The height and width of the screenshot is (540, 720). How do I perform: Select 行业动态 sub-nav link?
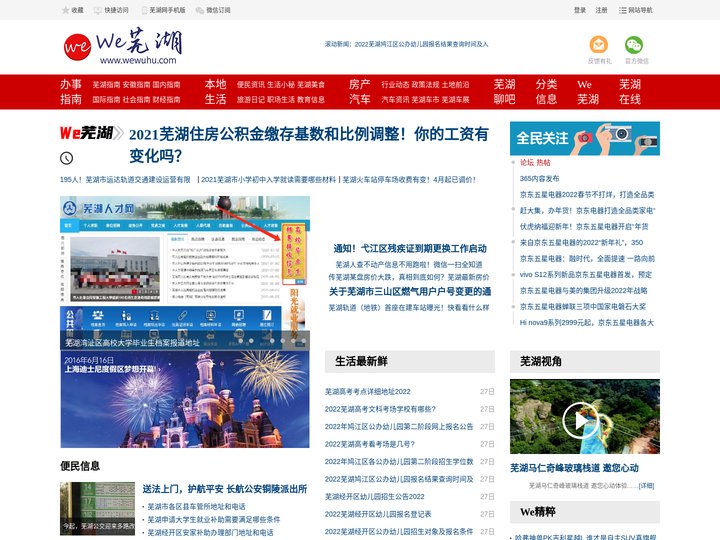point(395,85)
